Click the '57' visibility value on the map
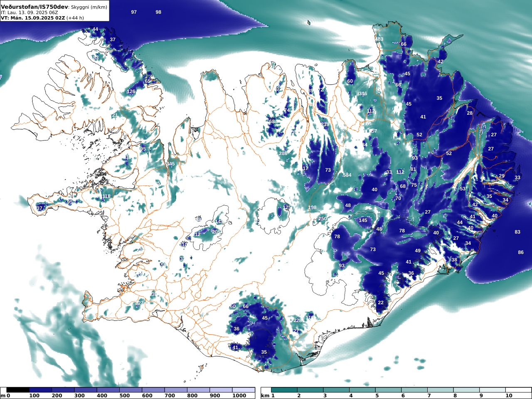 point(374,131)
